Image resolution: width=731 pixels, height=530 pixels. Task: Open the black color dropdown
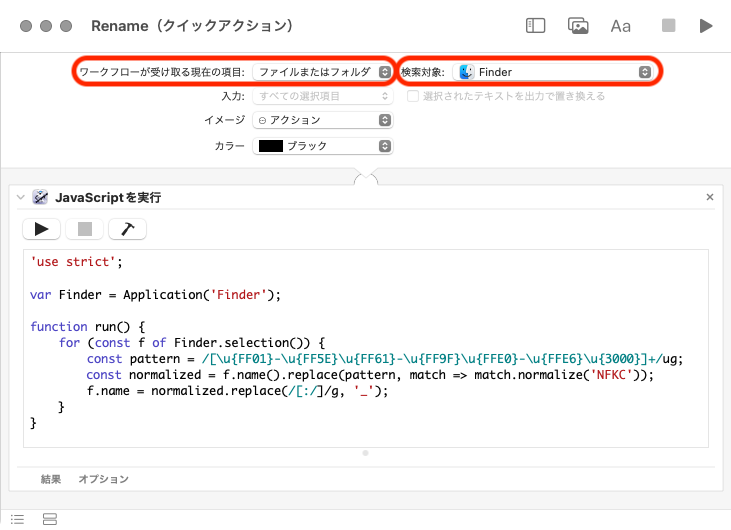click(322, 146)
